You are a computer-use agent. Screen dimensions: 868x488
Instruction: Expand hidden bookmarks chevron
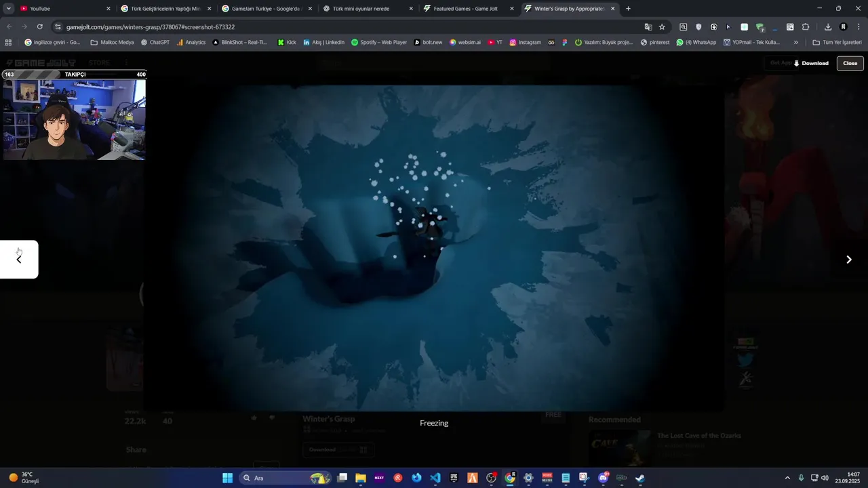tap(796, 42)
